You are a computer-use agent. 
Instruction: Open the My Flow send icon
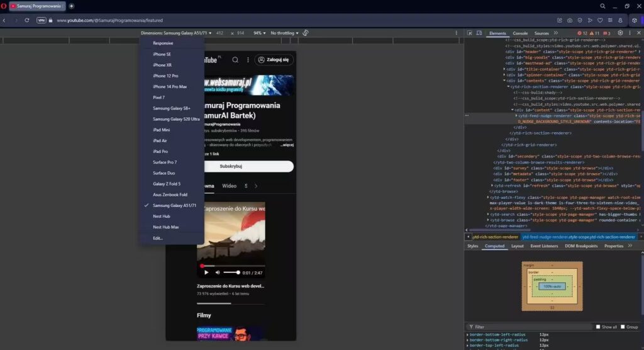(x=590, y=20)
